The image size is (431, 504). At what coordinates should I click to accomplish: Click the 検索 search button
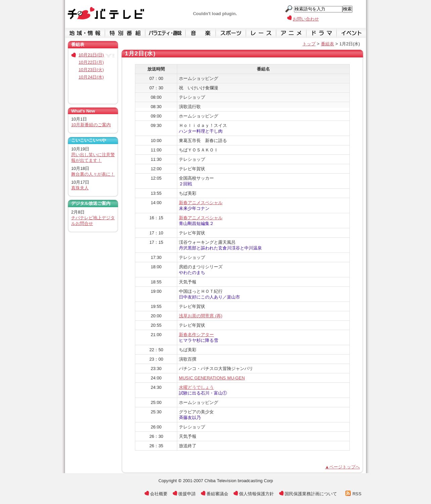347,9
